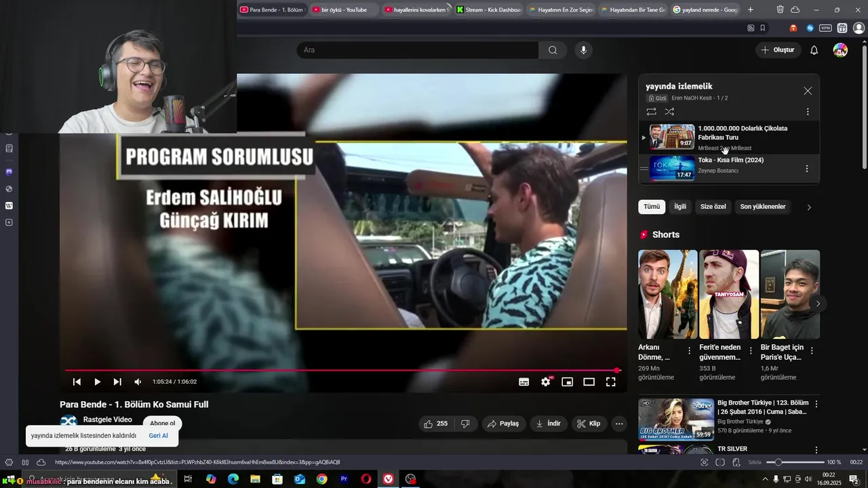Enable miniplayer mode
The height and width of the screenshot is (488, 868).
point(568,382)
